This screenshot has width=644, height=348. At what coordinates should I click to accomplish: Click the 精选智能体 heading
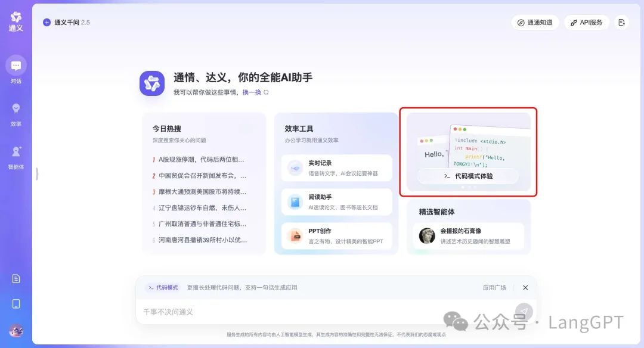436,212
